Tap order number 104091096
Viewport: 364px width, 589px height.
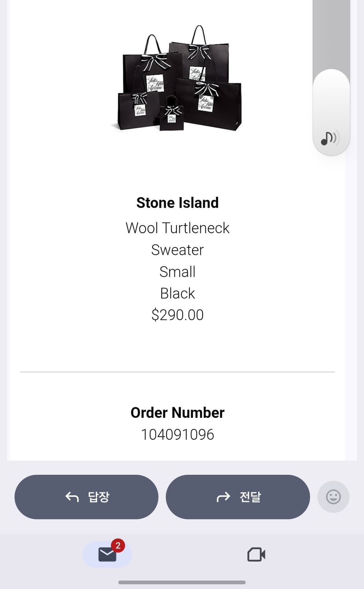pos(177,434)
